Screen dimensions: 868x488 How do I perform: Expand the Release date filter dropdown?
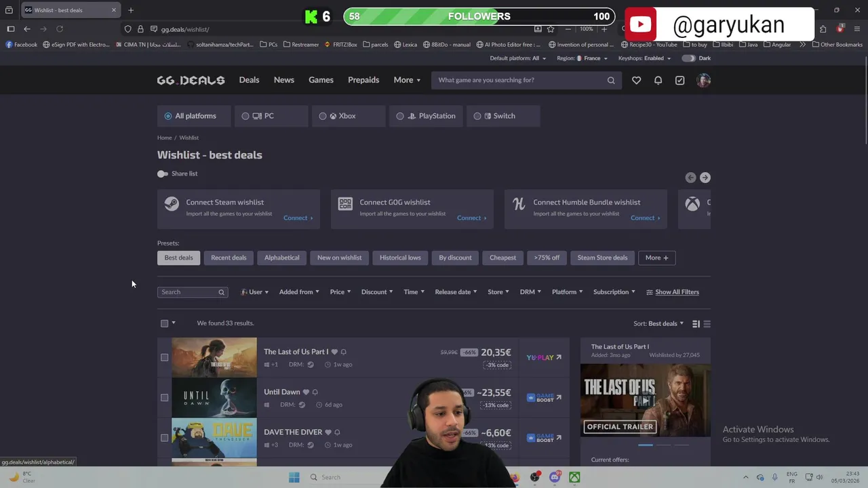(456, 292)
